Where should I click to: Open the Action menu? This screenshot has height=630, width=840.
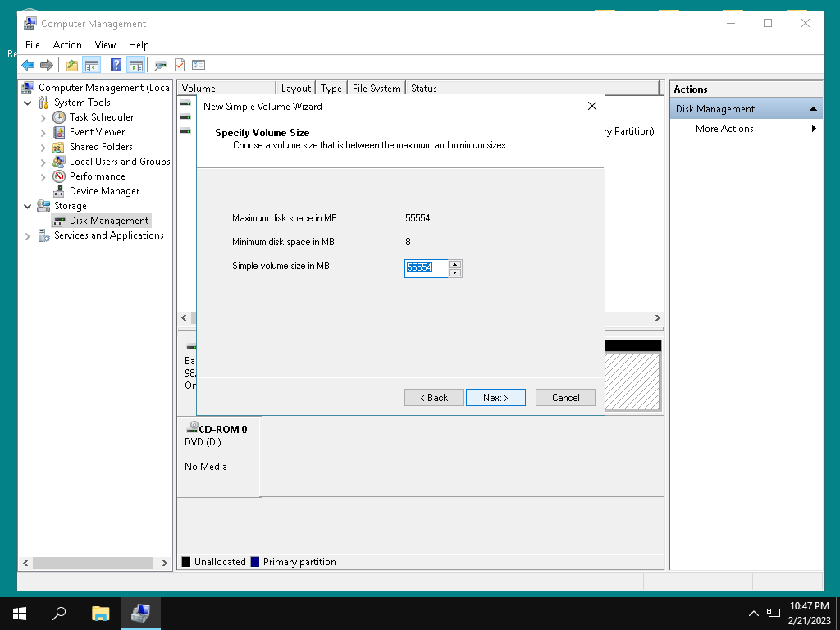click(x=67, y=45)
